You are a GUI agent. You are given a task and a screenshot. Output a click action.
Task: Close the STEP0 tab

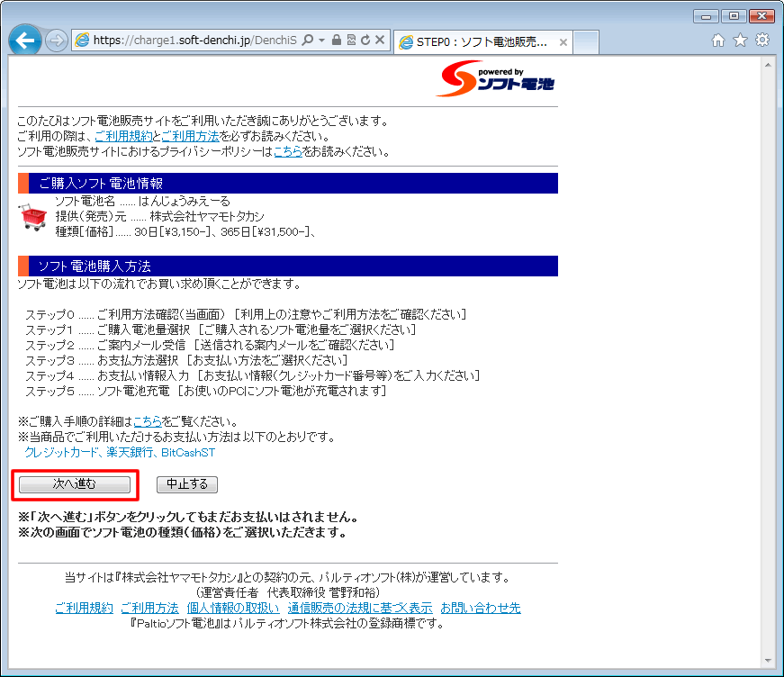click(563, 42)
